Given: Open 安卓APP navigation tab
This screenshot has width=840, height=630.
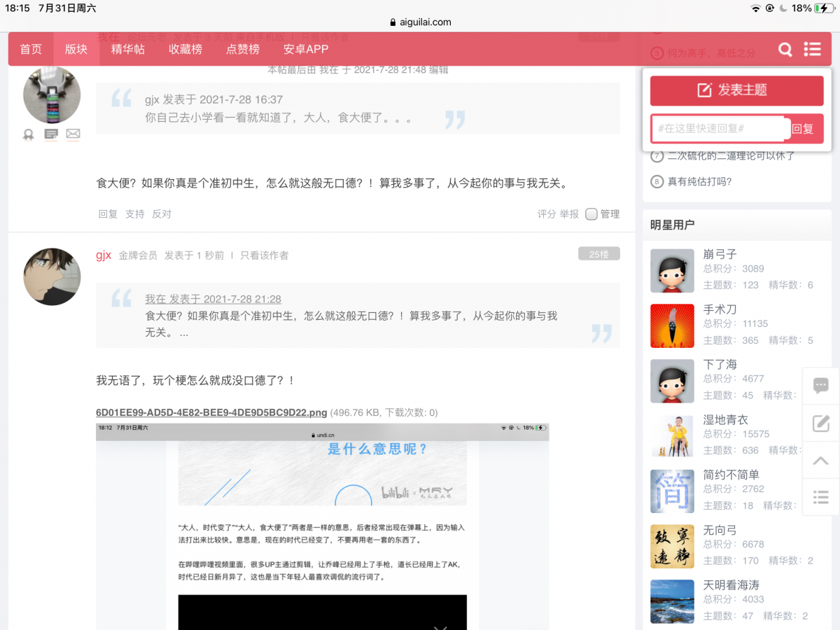Looking at the screenshot, I should (306, 49).
